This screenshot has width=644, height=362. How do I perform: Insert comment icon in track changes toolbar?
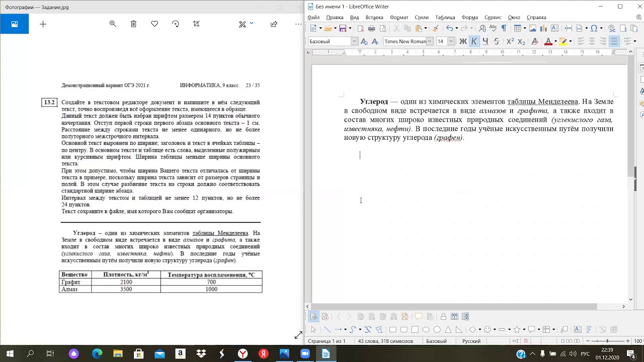(419, 316)
